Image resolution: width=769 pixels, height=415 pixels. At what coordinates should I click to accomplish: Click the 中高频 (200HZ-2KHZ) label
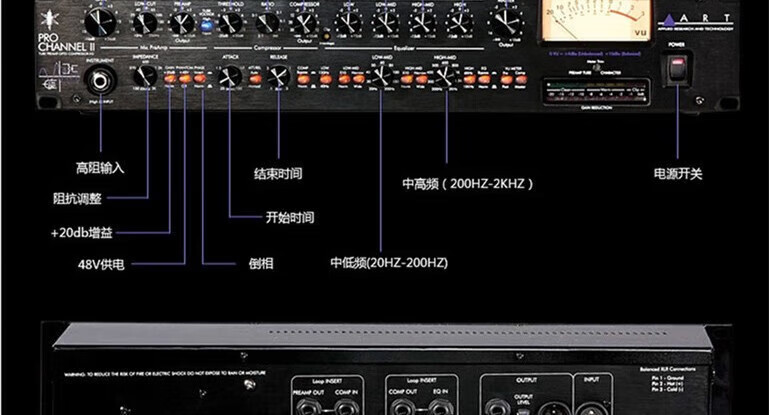pos(468,184)
